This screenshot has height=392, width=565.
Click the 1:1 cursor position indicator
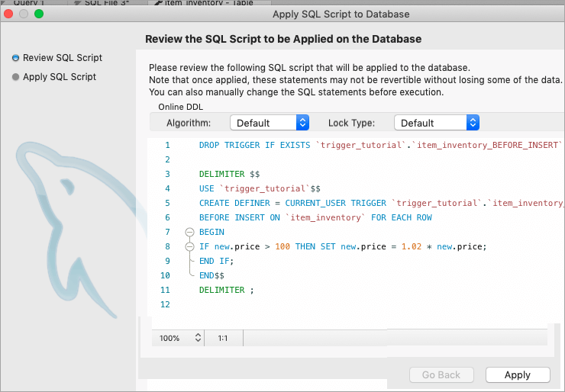tap(223, 338)
